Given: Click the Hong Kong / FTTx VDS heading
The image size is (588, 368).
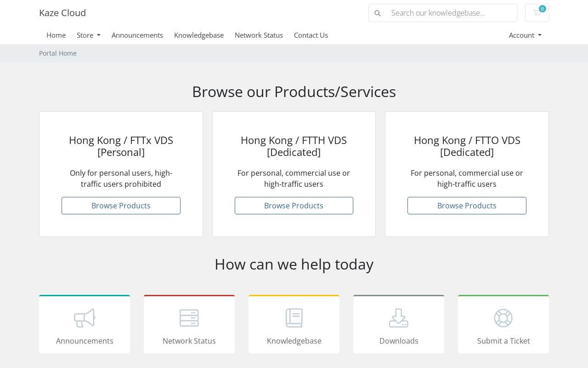Looking at the screenshot, I should pos(121,146).
